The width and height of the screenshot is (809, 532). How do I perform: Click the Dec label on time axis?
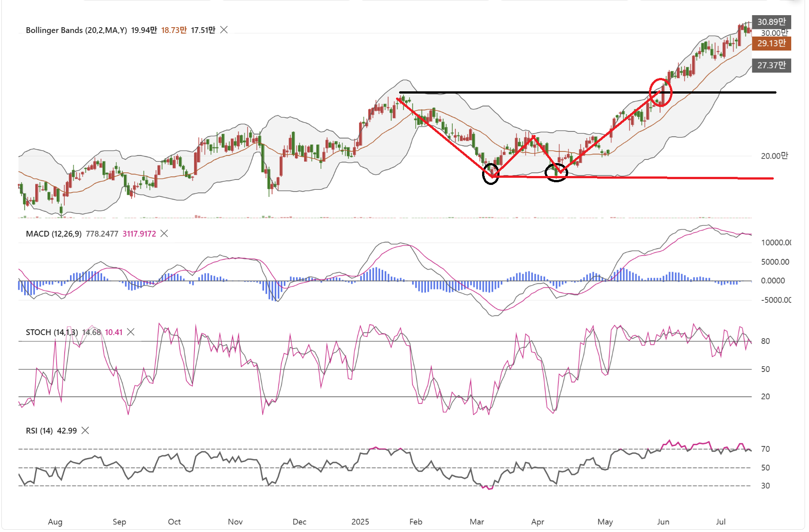299,521
